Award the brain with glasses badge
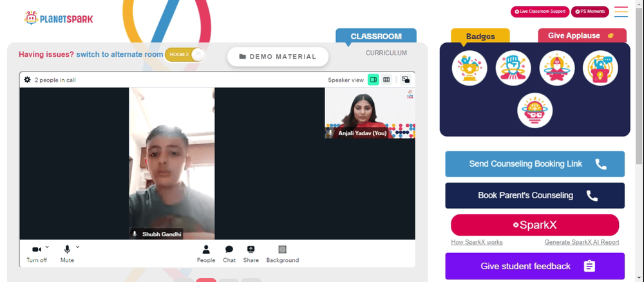The height and width of the screenshot is (282, 644). coord(535,111)
